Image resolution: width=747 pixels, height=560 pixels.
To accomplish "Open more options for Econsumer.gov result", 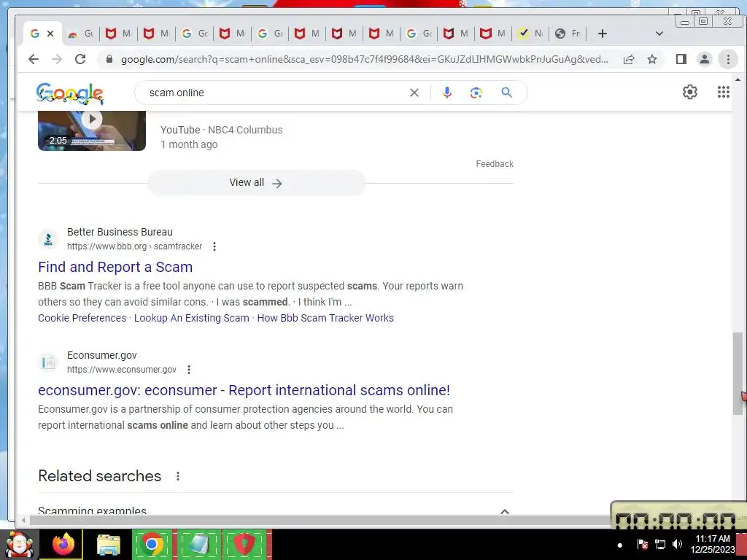I will [x=189, y=370].
